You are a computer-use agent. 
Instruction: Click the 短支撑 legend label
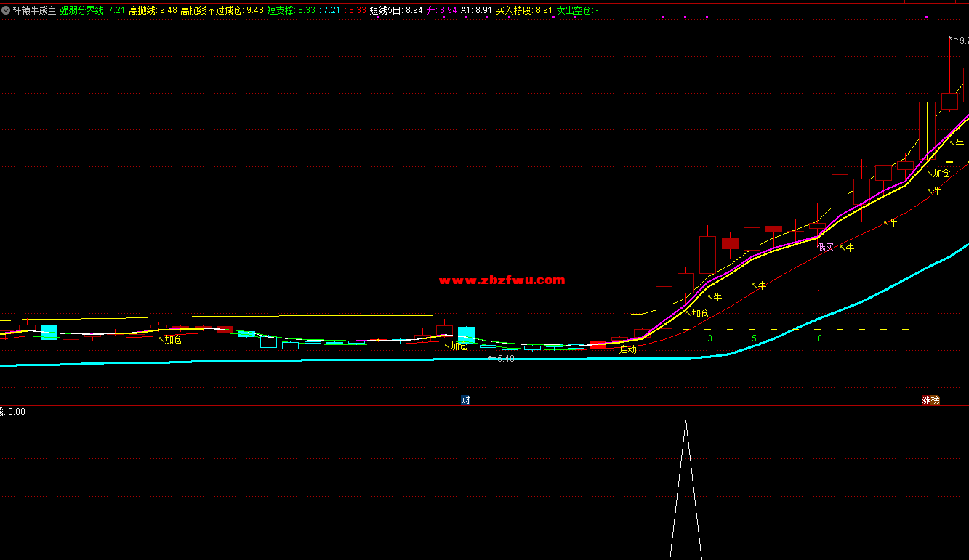click(x=281, y=11)
